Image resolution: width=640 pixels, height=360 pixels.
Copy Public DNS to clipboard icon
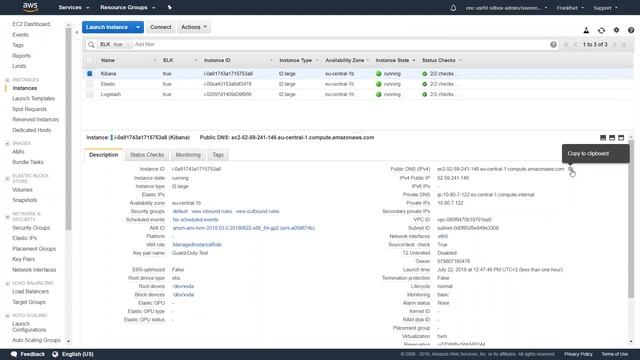571,169
